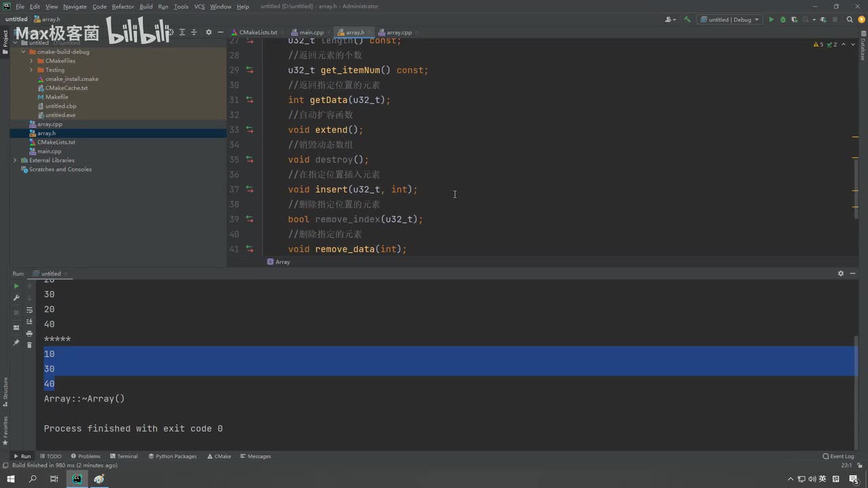The width and height of the screenshot is (868, 488).
Task: Jump to the next highlighted error arrow
Action: [852, 44]
